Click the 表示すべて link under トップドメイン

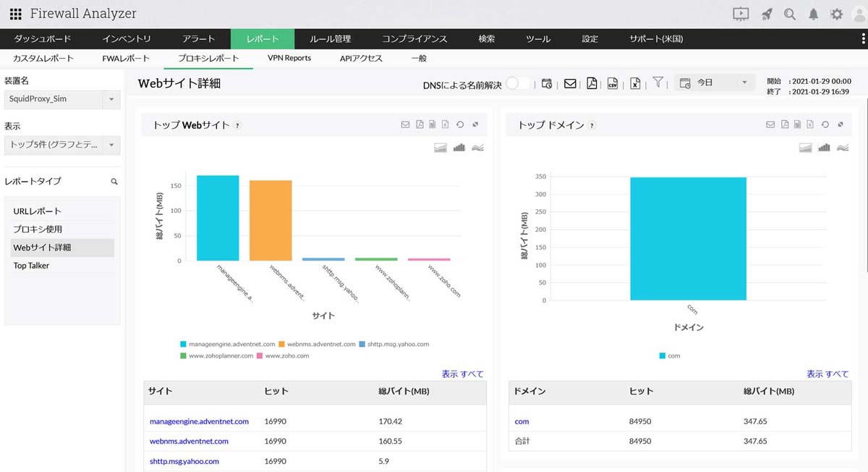[827, 374]
